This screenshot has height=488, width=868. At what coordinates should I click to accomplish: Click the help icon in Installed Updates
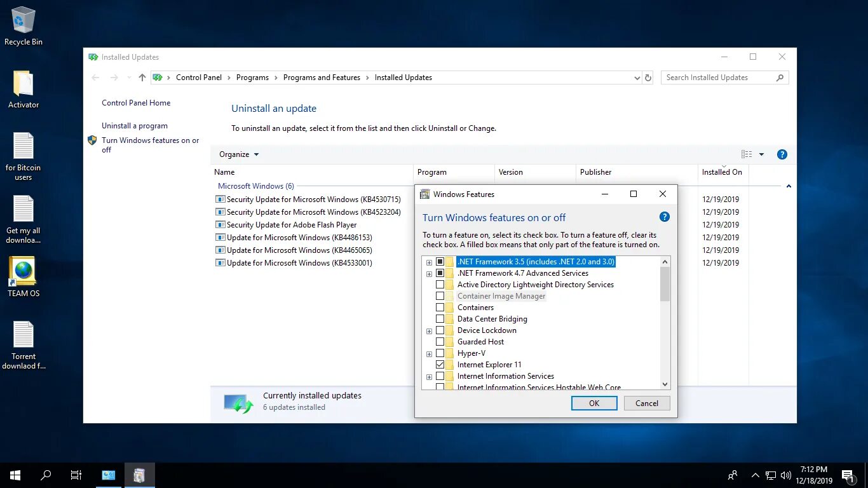point(782,154)
